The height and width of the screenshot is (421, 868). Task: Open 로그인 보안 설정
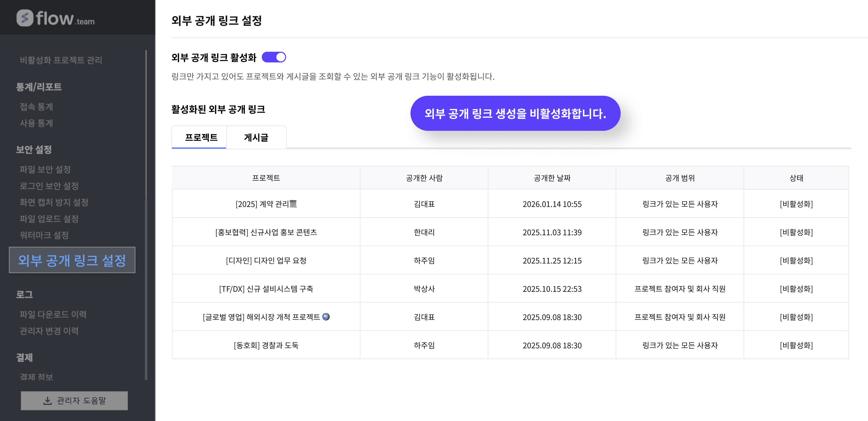point(49,186)
